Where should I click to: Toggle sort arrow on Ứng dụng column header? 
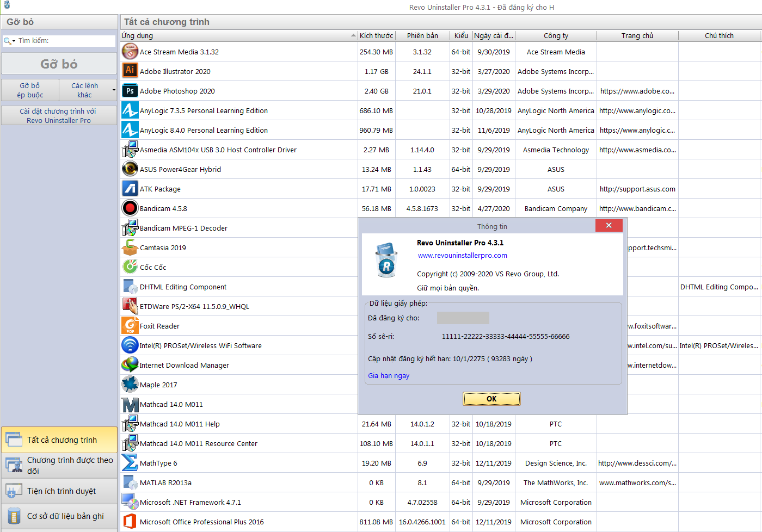point(354,35)
